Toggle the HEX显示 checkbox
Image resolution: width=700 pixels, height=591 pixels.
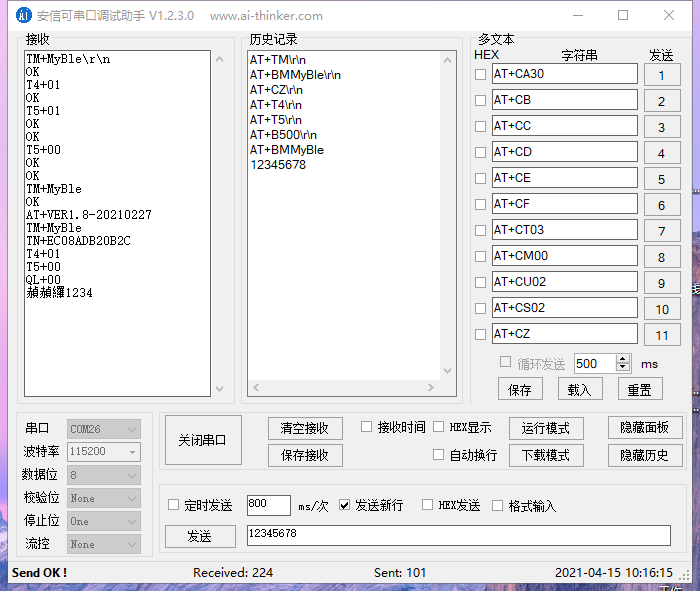[439, 427]
